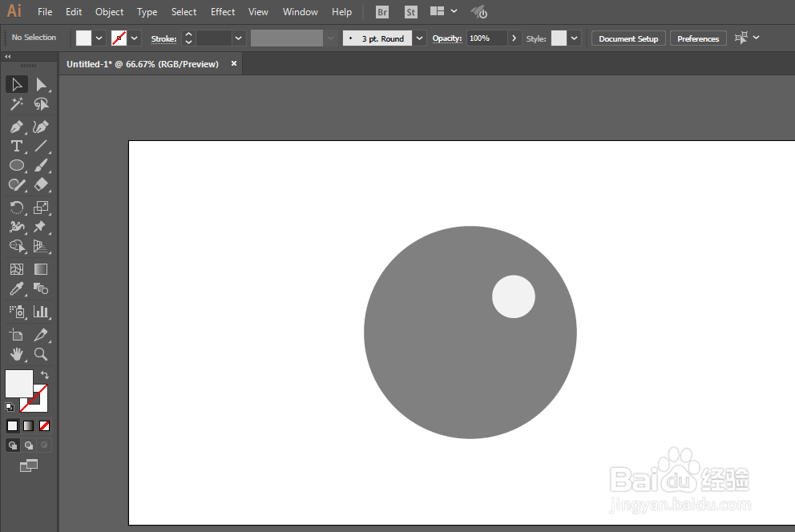Open the File menu

click(x=45, y=12)
